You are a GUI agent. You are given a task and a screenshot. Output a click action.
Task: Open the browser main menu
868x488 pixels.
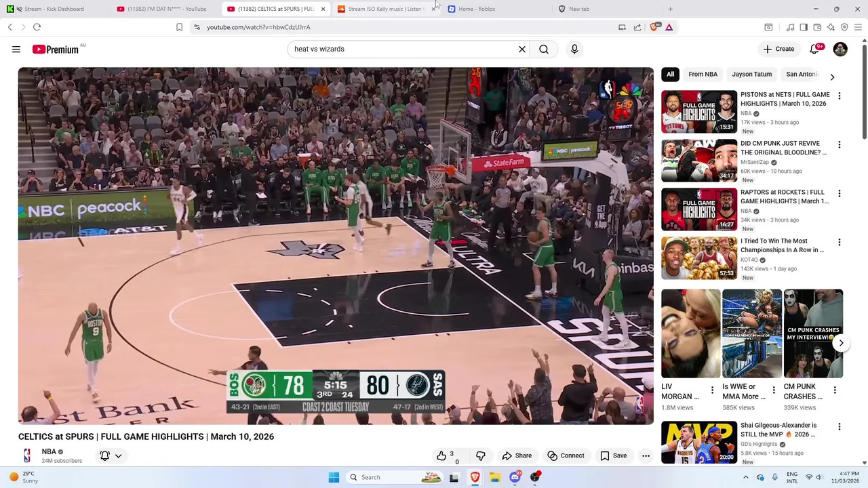pos(858,27)
